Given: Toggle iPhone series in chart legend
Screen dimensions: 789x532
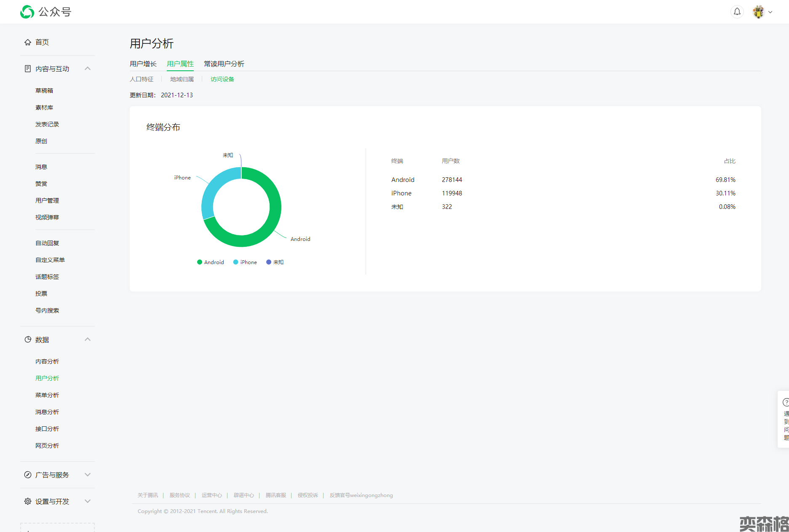Looking at the screenshot, I should click(x=245, y=262).
